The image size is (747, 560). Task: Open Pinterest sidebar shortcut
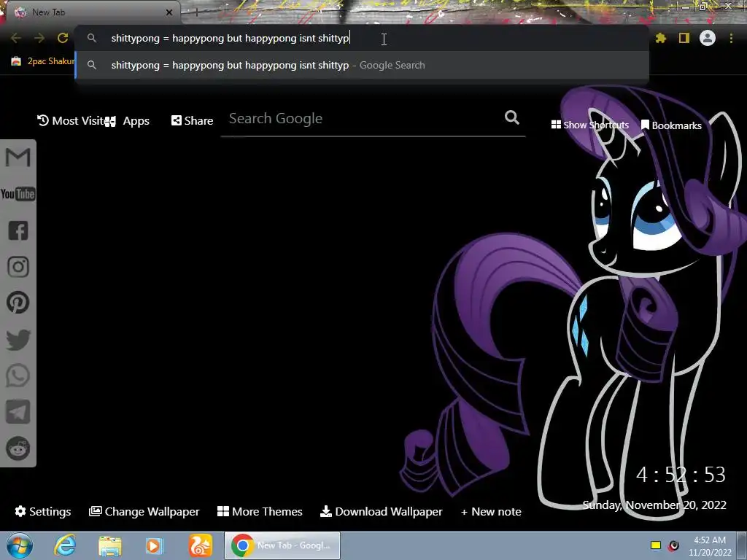18,303
